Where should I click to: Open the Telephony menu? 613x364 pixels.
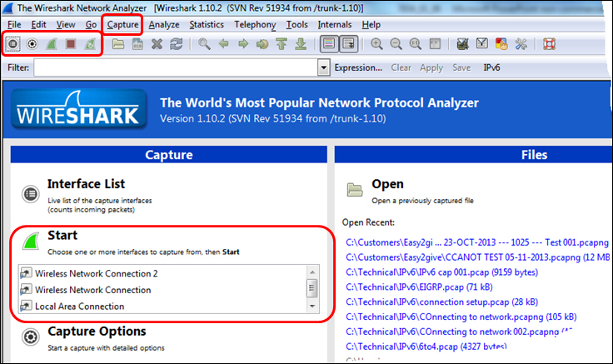tap(255, 25)
